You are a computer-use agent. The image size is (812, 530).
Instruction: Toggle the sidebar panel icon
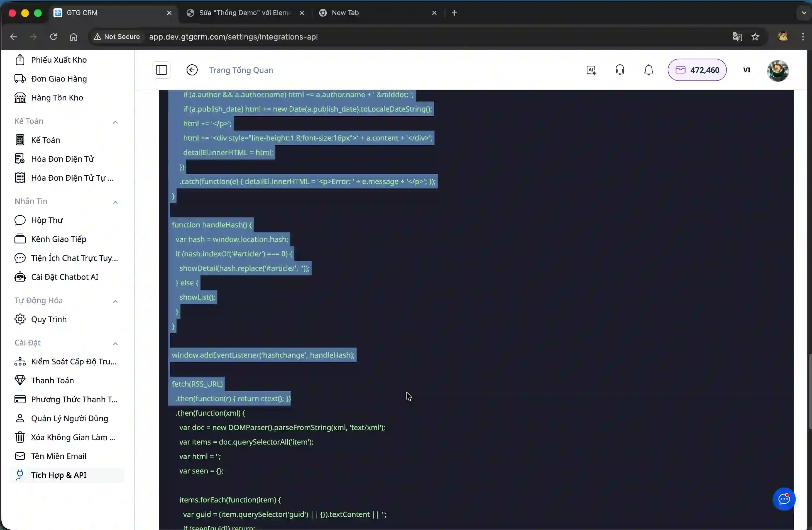162,70
